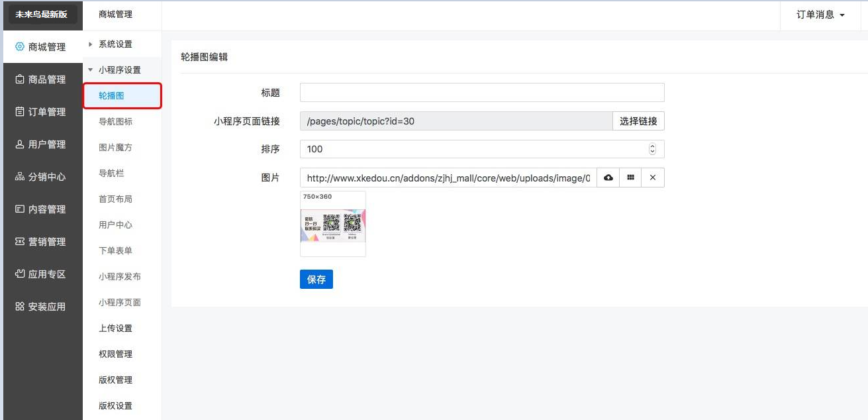Open 商品管理 via its bag icon
Image resolution: width=868 pixels, height=420 pixels.
coord(20,79)
